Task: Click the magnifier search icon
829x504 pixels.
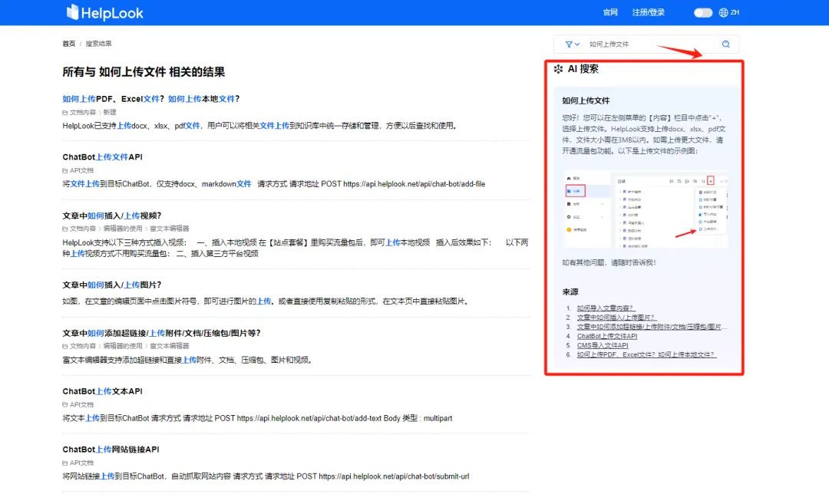Action: coord(726,44)
